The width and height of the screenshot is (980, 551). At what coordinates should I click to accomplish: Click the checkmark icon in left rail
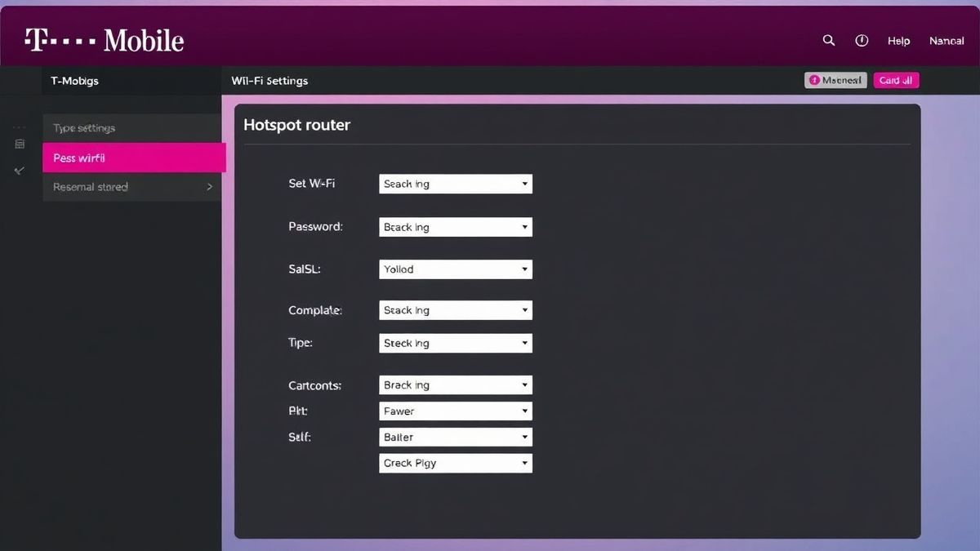(x=20, y=171)
